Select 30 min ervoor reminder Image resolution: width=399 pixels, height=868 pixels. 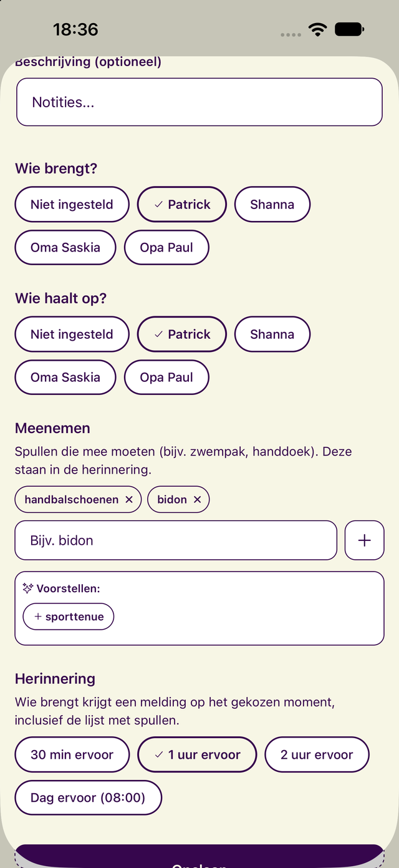(x=72, y=754)
